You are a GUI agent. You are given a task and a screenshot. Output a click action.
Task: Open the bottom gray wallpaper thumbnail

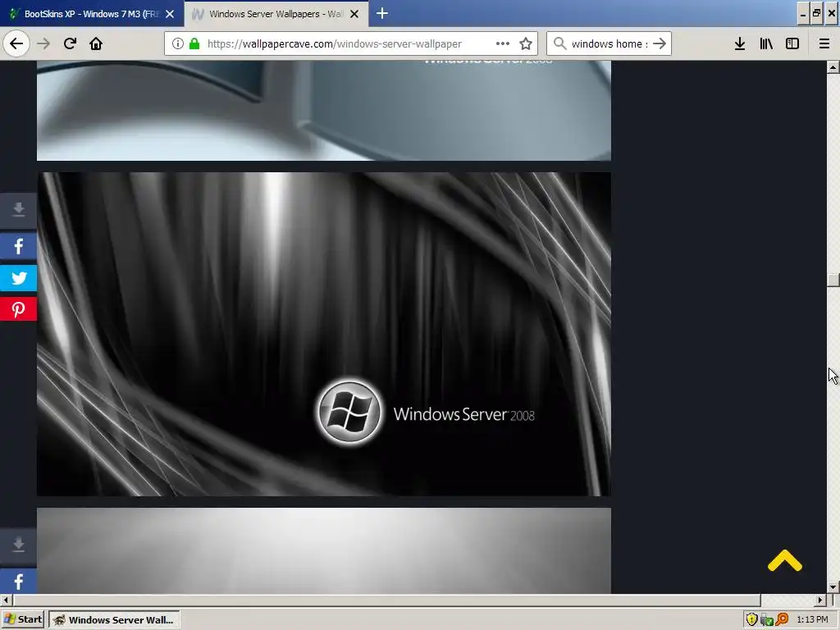pyautogui.click(x=323, y=550)
